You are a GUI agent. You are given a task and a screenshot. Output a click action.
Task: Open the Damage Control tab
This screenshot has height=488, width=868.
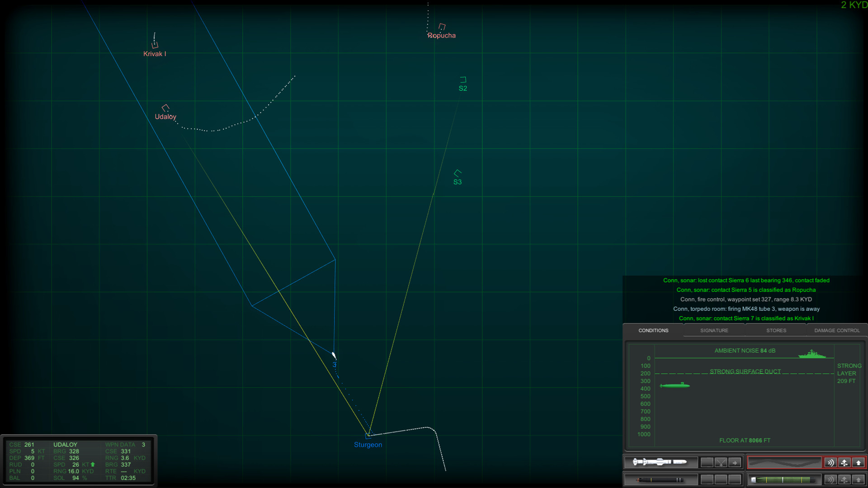coord(837,330)
